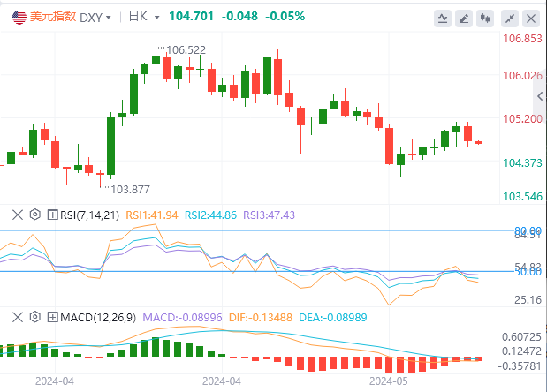This screenshot has height=392, width=547.
Task: Click the RSI1 value label
Action: (x=152, y=214)
